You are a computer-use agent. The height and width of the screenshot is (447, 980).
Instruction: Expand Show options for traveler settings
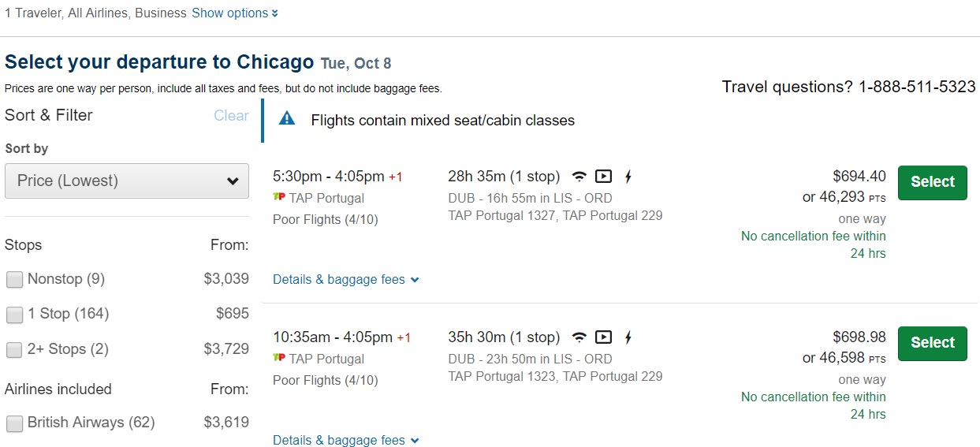[234, 13]
